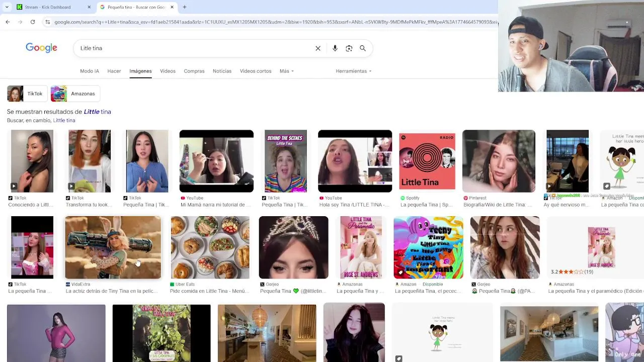
Task: Open Hola soy Tina YouTube thumbnail
Action: [355, 161]
